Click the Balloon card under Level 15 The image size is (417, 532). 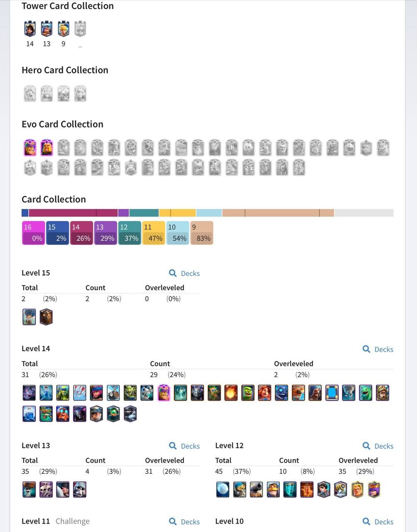point(29,317)
